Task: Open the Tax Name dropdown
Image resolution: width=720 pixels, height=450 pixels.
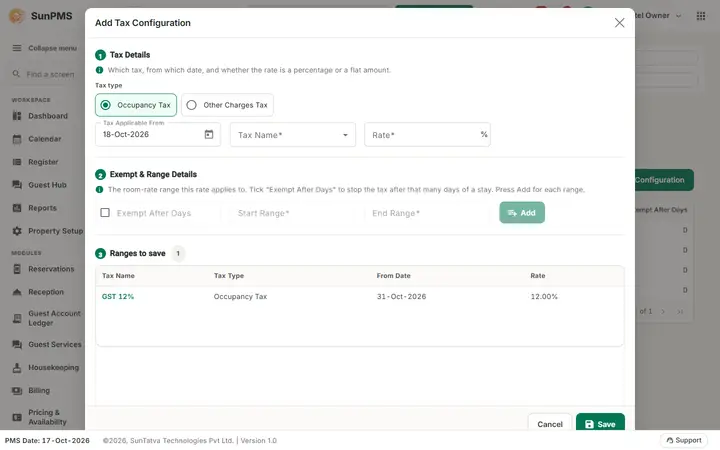Action: (x=293, y=135)
